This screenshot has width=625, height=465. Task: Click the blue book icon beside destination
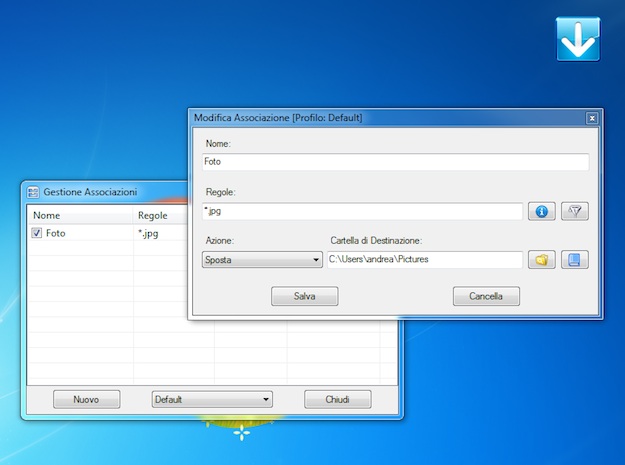(x=575, y=260)
